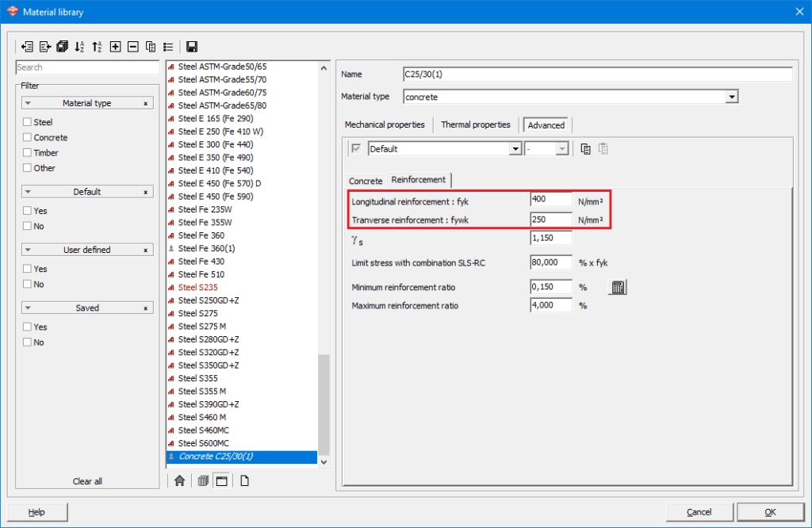812x528 pixels.
Task: Tick the Timber material type checkbox
Action: point(28,153)
